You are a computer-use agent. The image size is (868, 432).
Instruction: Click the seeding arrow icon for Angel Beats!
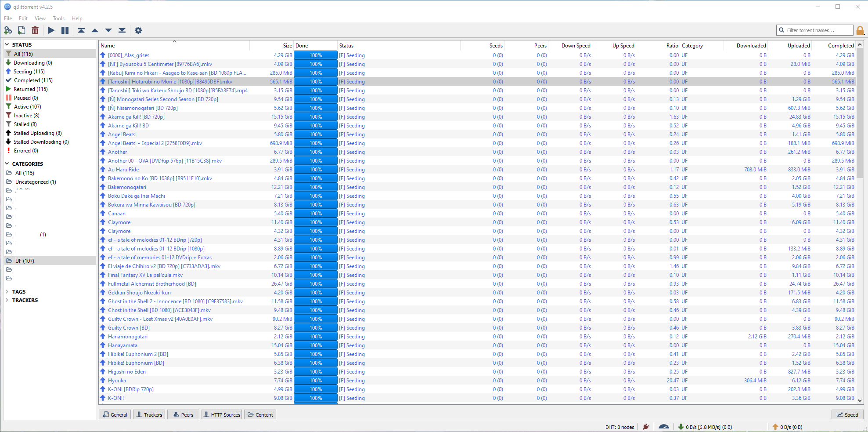103,134
